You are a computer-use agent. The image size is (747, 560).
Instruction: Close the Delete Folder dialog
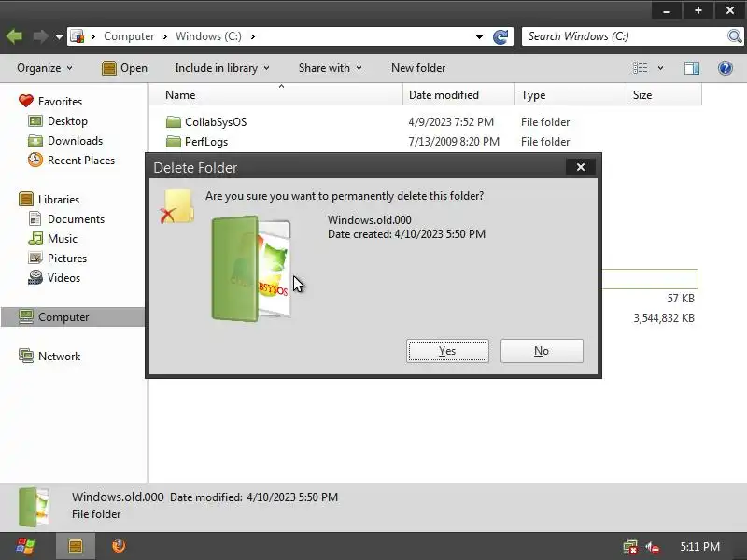tap(580, 167)
